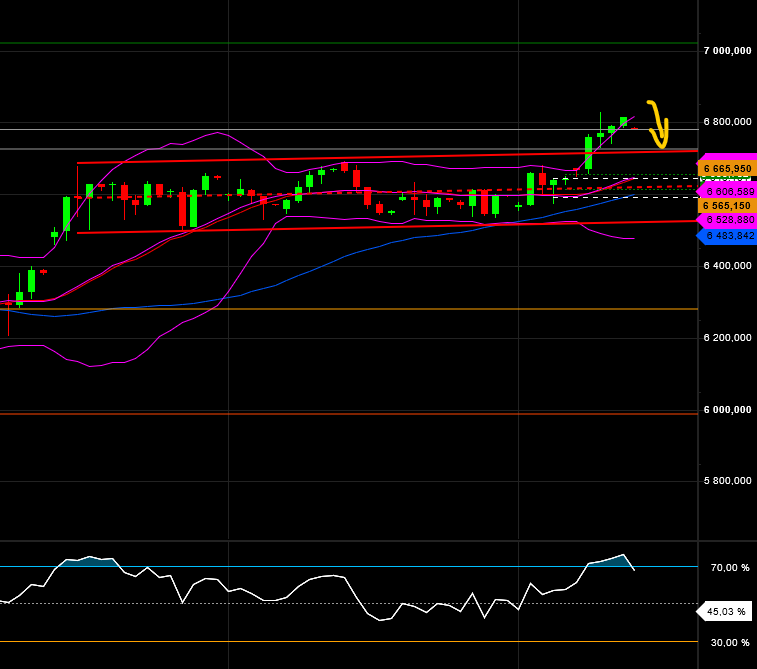Image resolution: width=757 pixels, height=669 pixels.
Task: Select the cyan 70% line in the oscillator panel
Action: pos(349,566)
